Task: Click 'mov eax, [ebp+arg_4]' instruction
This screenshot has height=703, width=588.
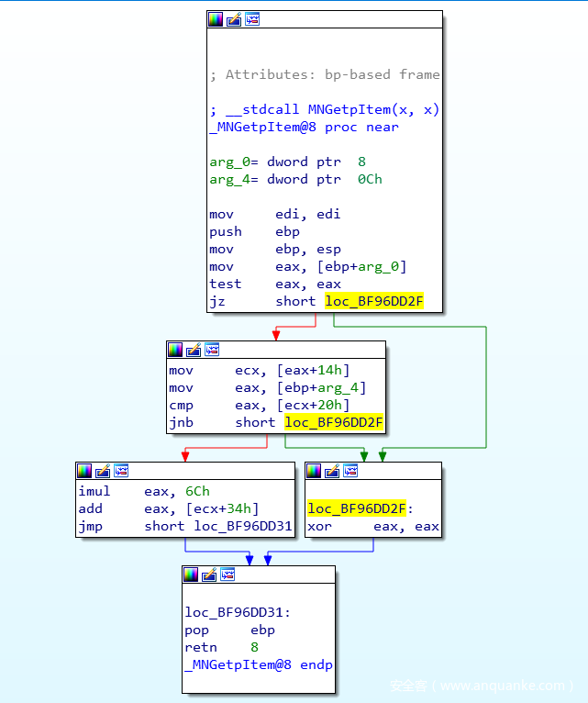Action: (x=268, y=388)
